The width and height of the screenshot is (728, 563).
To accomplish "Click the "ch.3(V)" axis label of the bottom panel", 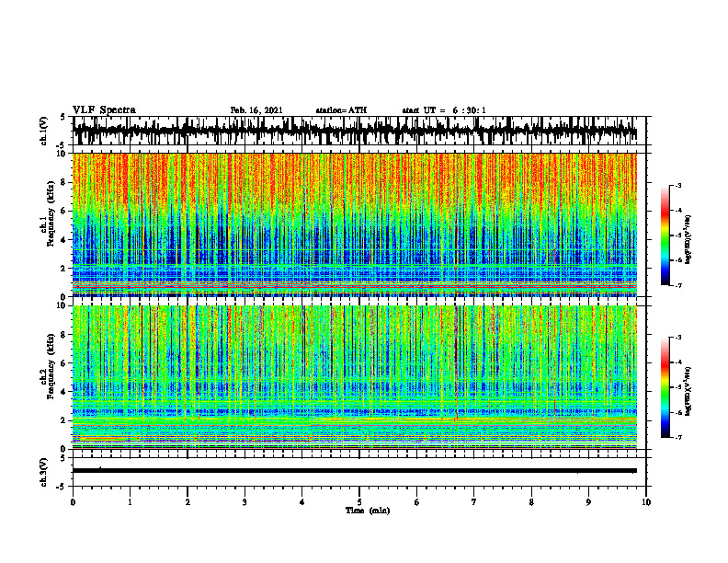I will point(44,473).
